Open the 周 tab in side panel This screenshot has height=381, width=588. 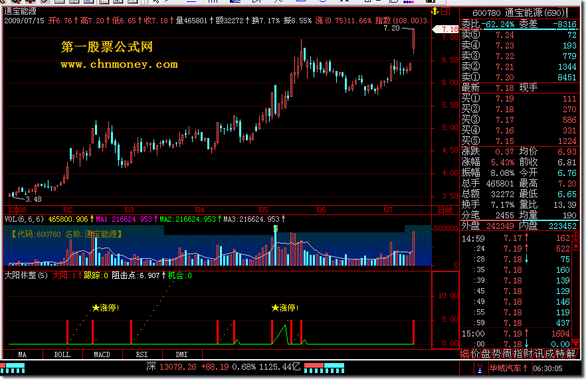click(x=507, y=354)
